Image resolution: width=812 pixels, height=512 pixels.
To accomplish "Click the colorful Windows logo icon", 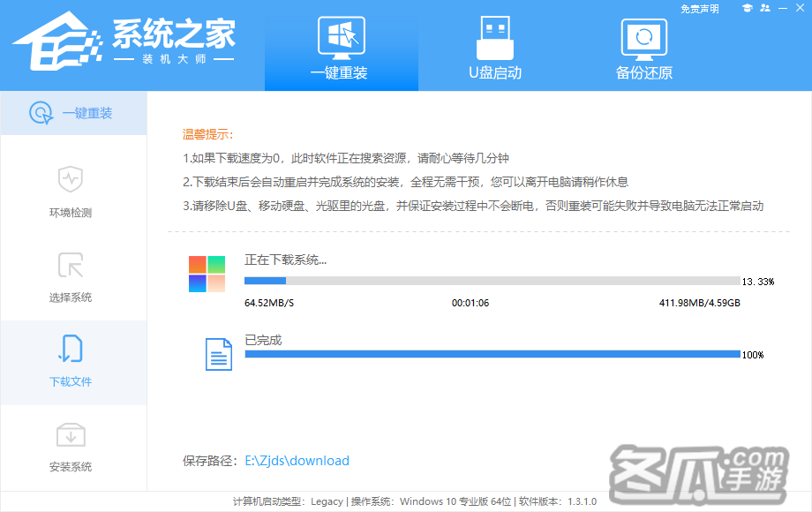I will click(x=207, y=274).
